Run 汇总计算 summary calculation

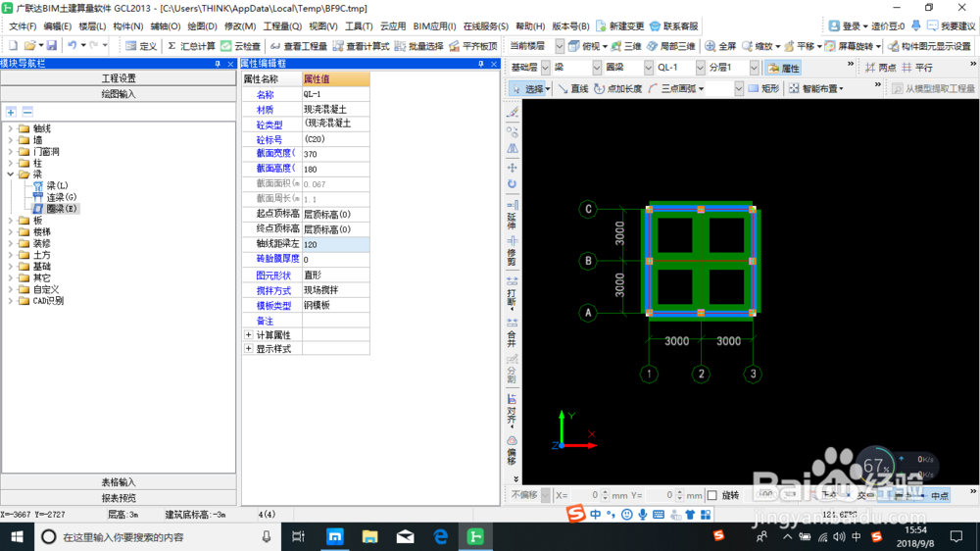191,46
